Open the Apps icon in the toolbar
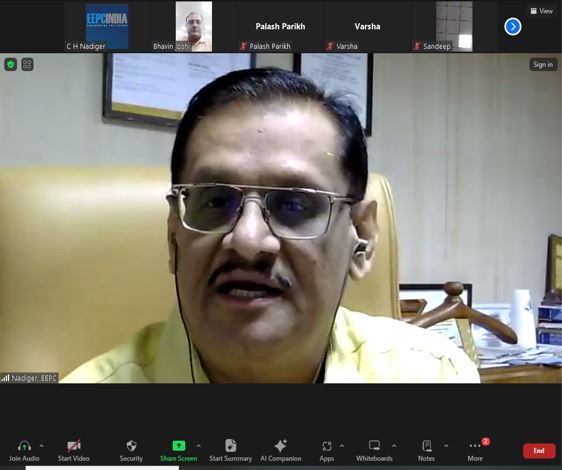Viewport: 562px width, 470px height. (327, 446)
